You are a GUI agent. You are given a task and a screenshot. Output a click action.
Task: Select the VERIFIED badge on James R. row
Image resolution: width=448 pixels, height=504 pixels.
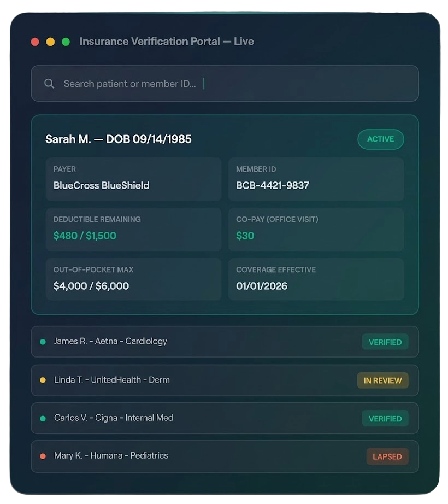click(385, 342)
